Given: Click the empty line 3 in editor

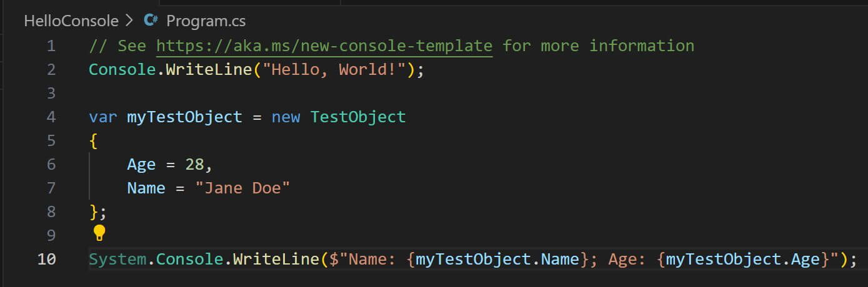Looking at the screenshot, I should point(437,93).
